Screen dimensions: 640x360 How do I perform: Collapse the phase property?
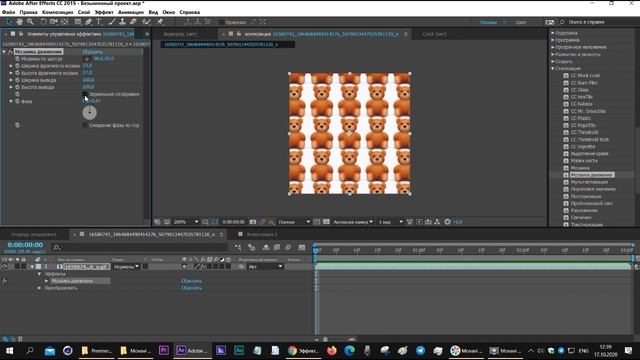tap(11, 101)
